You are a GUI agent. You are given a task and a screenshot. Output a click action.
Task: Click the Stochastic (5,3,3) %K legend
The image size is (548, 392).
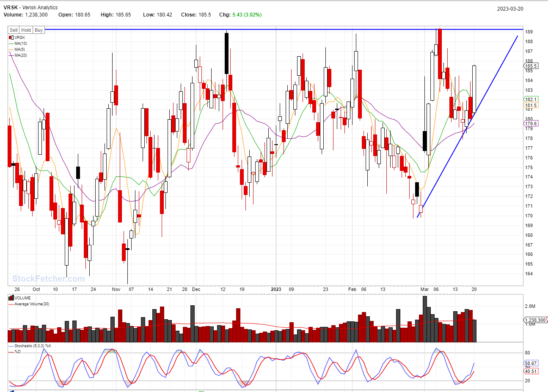[x=33, y=346]
